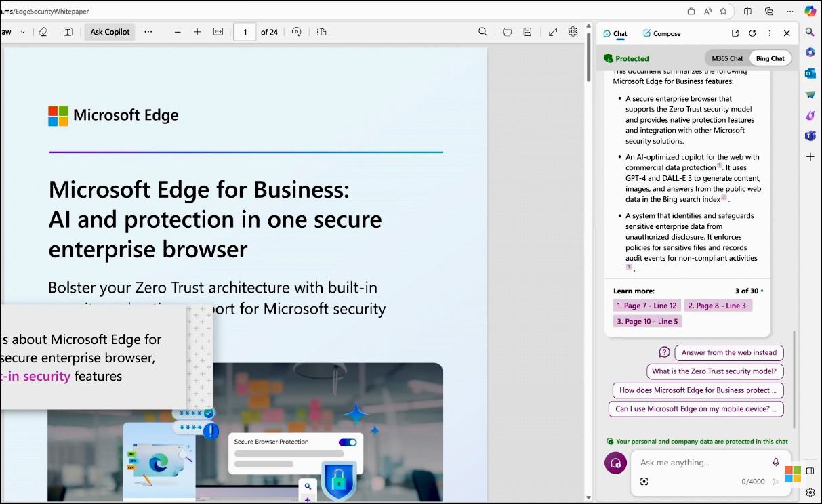Image resolution: width=822 pixels, height=504 pixels.
Task: Toggle sidebar visibility icon near bottom right
Action: (x=810, y=471)
